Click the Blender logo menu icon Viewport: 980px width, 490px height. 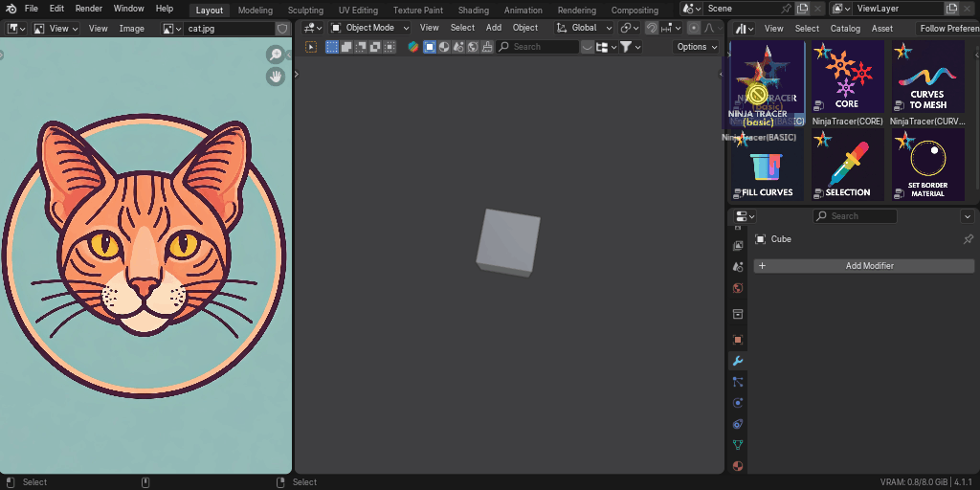(x=11, y=9)
